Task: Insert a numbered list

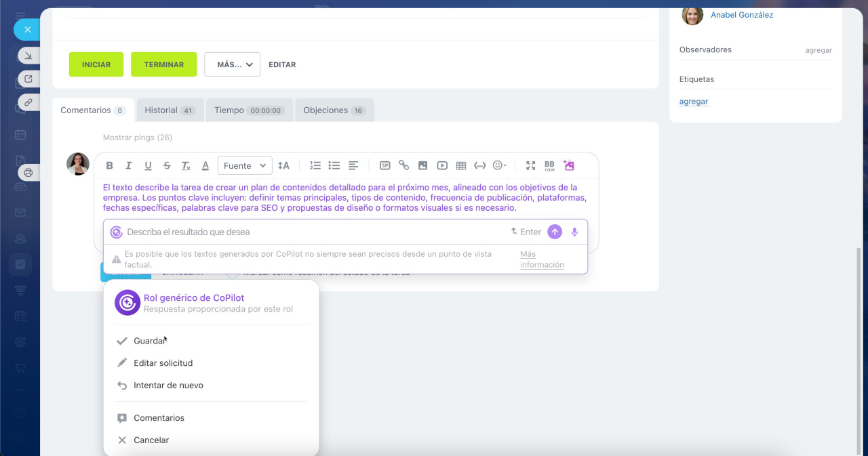Action: [315, 166]
